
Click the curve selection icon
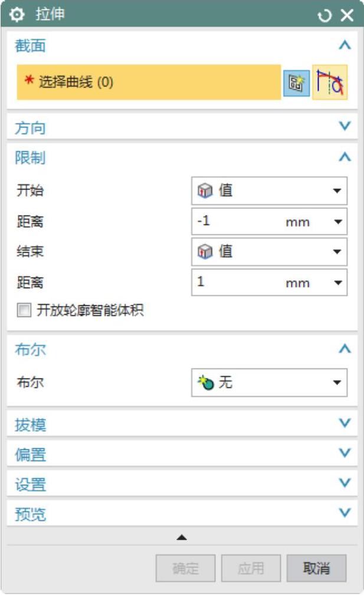click(330, 83)
